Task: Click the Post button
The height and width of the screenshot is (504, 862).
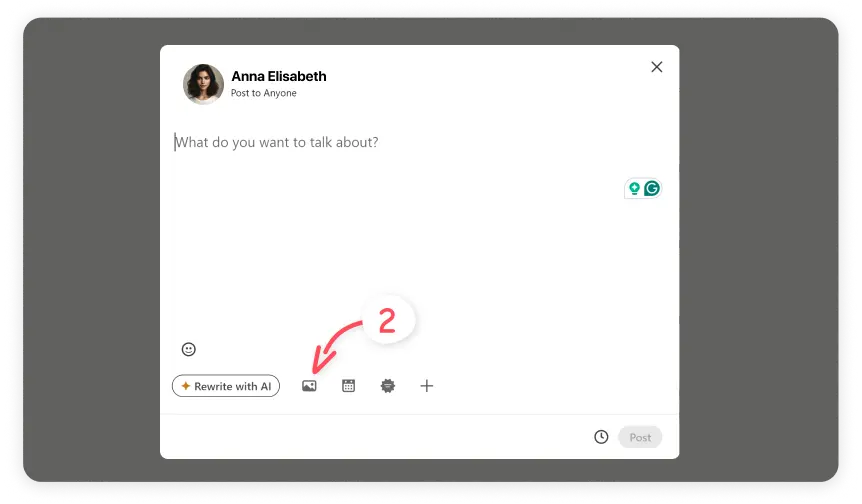Action: (x=640, y=437)
